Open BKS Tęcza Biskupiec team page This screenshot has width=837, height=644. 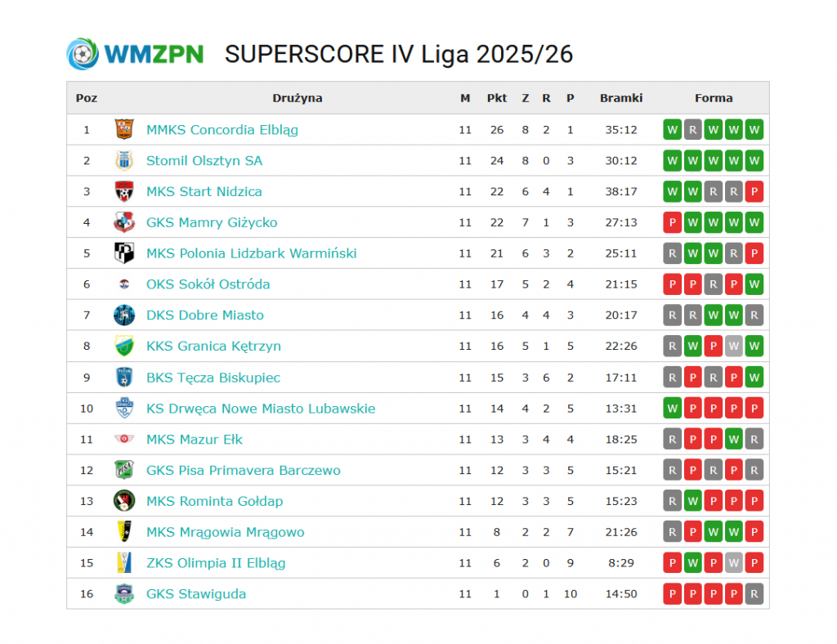pos(212,378)
